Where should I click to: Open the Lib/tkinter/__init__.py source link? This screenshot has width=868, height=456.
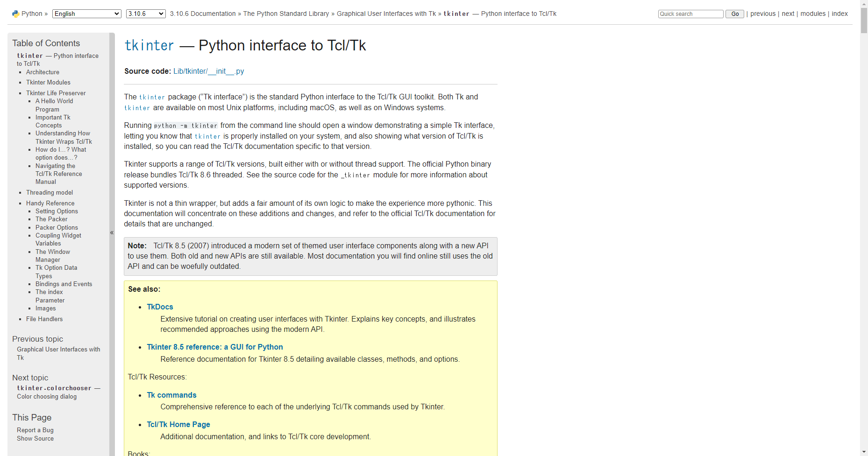[x=208, y=71]
